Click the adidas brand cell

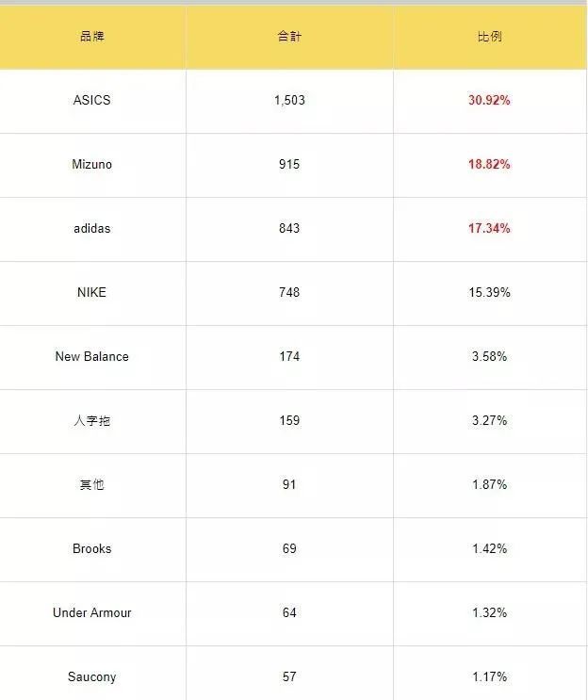pos(91,228)
